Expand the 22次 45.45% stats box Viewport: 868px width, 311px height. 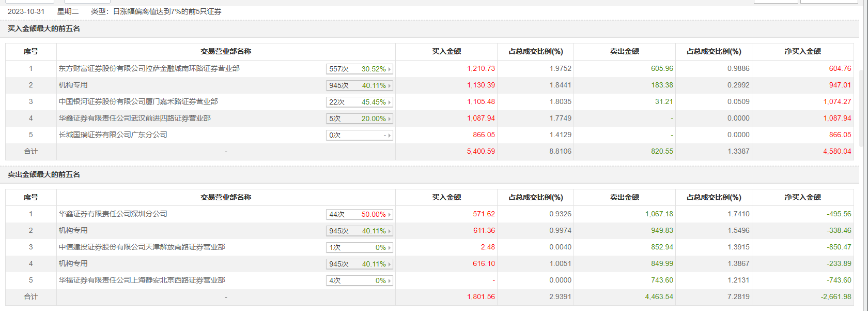tap(360, 102)
